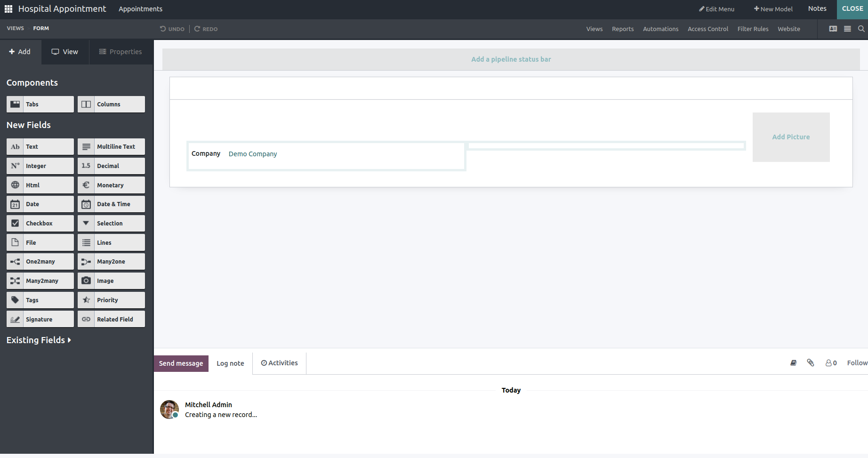Add a Tabs component
The image size is (868, 458).
point(40,104)
